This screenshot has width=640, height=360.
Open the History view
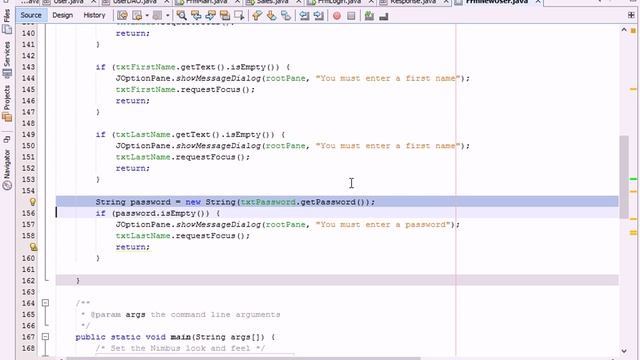[x=94, y=16]
